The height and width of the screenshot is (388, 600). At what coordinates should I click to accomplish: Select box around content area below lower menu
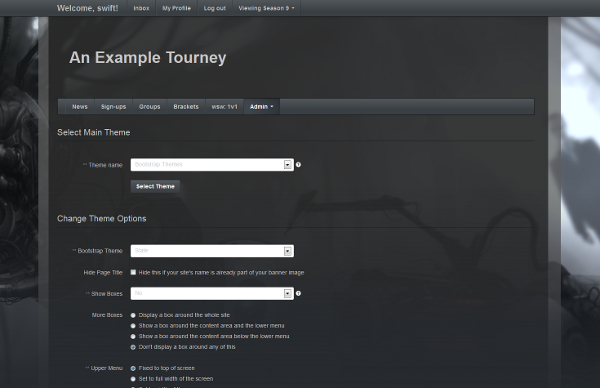click(x=133, y=337)
